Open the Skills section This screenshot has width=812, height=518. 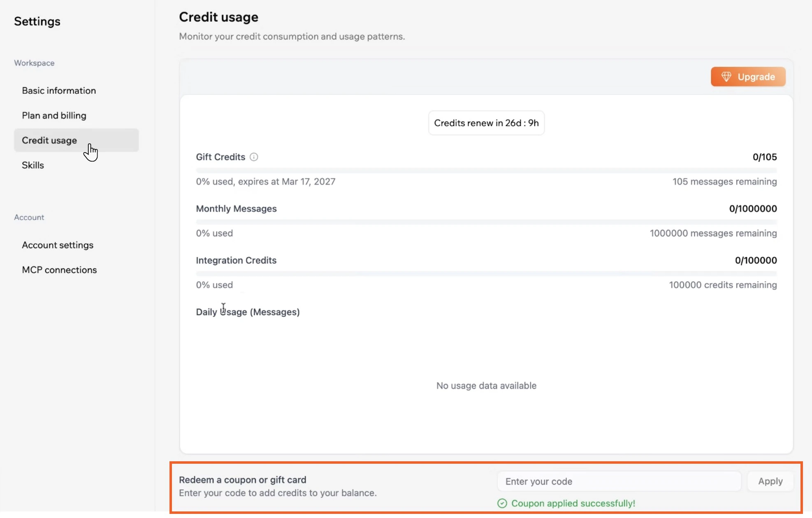click(32, 165)
